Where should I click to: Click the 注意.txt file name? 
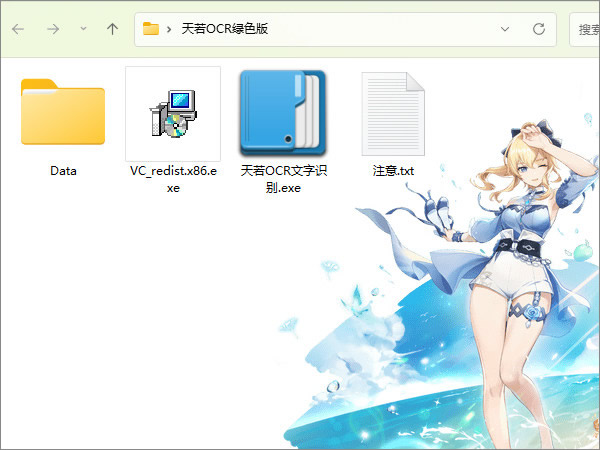click(x=393, y=171)
